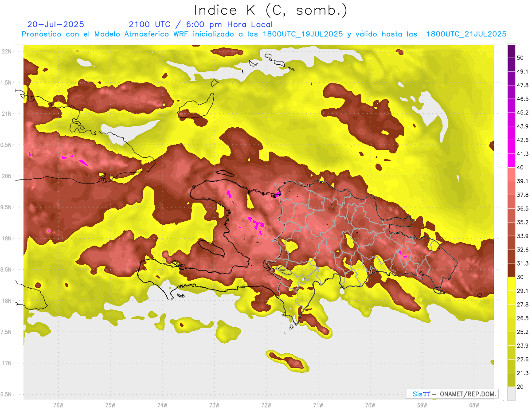Click the longitude label "74W"
This screenshot has height=411, width=532.
(162, 405)
